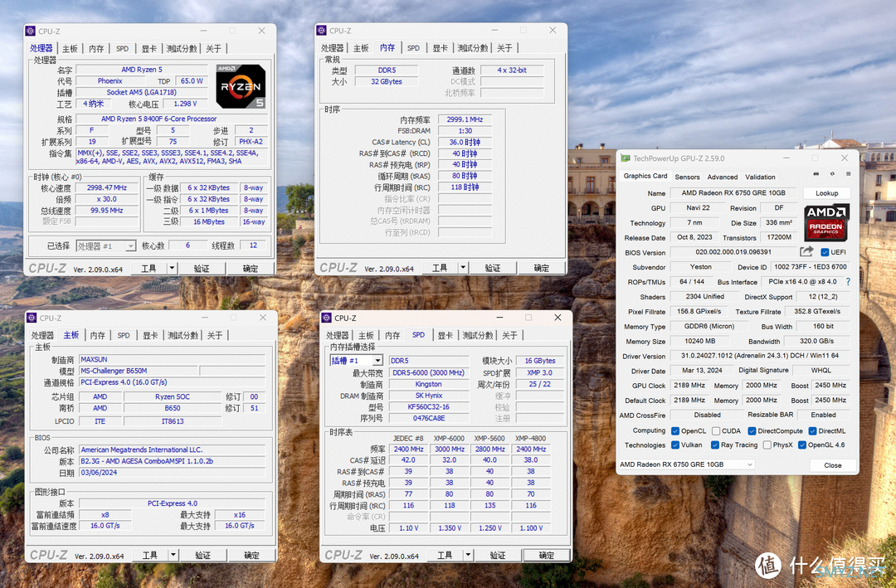Click the Subvendor value Yeston
Image resolution: width=896 pixels, height=588 pixels.
(x=700, y=267)
